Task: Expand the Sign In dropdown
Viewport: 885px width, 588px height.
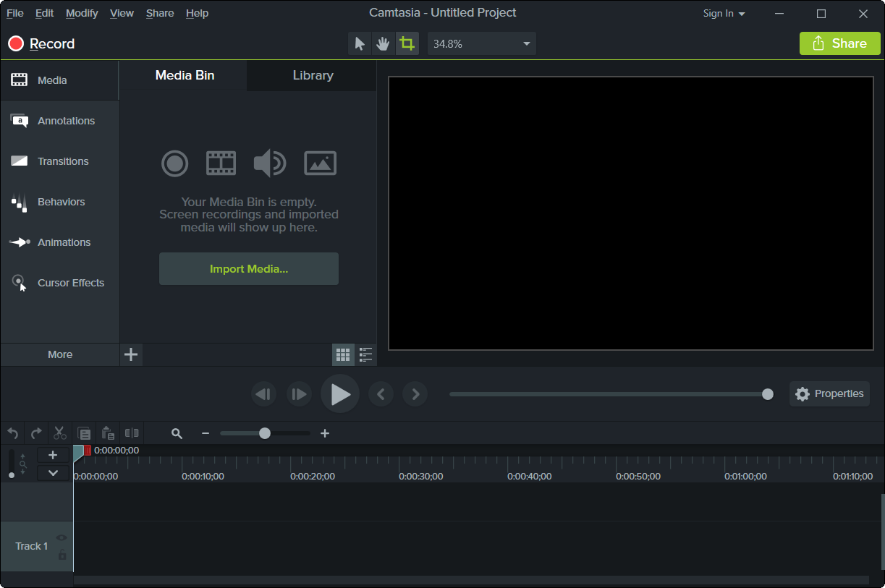Action: (724, 13)
